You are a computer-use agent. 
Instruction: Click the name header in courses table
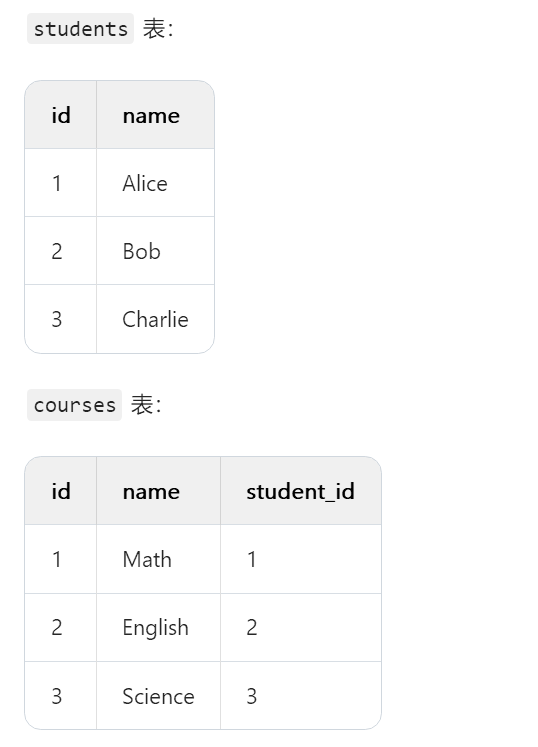pos(158,491)
